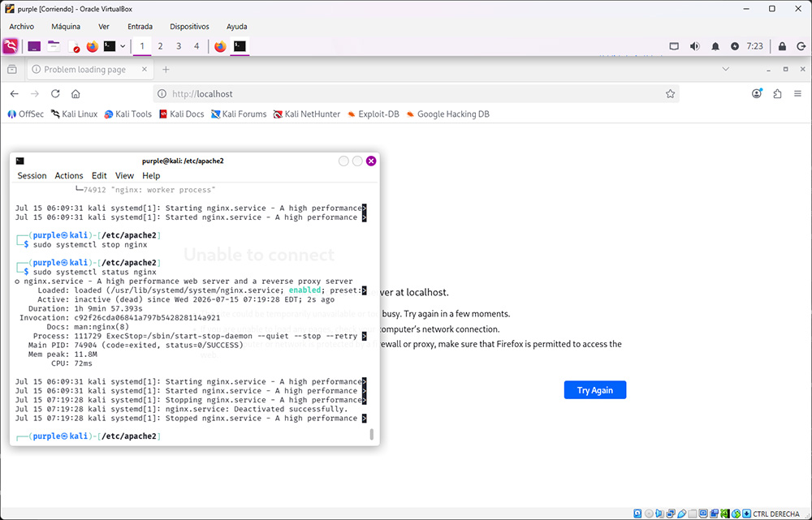Open the Google Hacking DB bookmark
This screenshot has height=520, width=812.
[448, 114]
